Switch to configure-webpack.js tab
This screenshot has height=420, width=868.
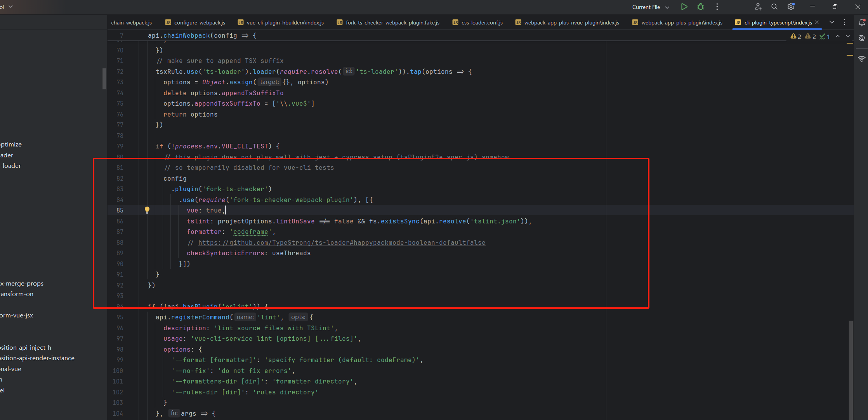coord(199,23)
